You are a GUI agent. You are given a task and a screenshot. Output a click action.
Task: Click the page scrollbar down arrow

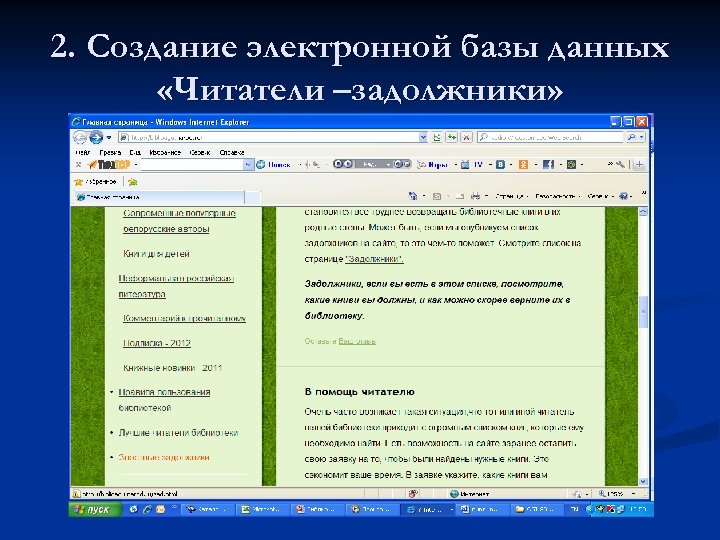click(x=643, y=481)
